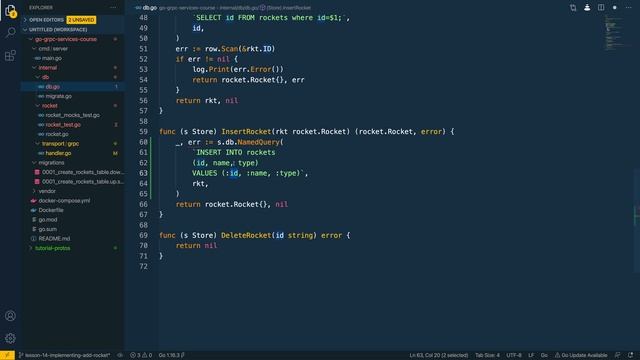Expand the vendor folder
640x360 pixels.
[34, 191]
